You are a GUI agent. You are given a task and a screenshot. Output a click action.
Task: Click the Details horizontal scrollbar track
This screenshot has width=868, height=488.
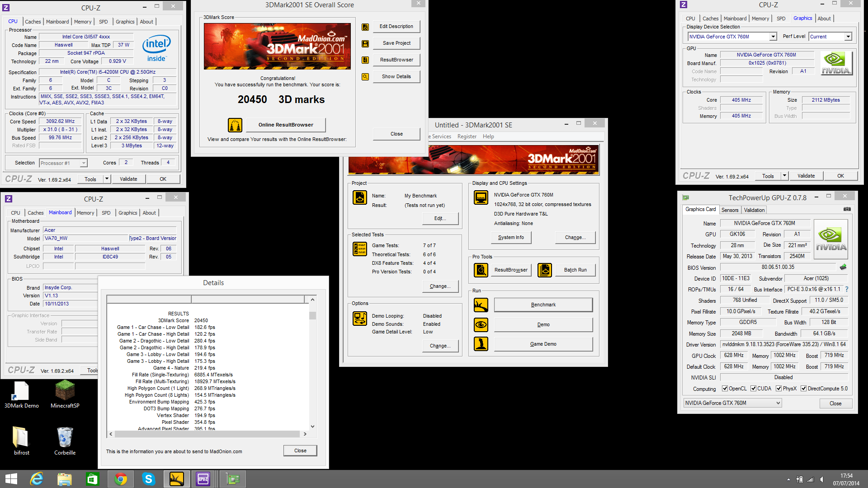pyautogui.click(x=207, y=434)
